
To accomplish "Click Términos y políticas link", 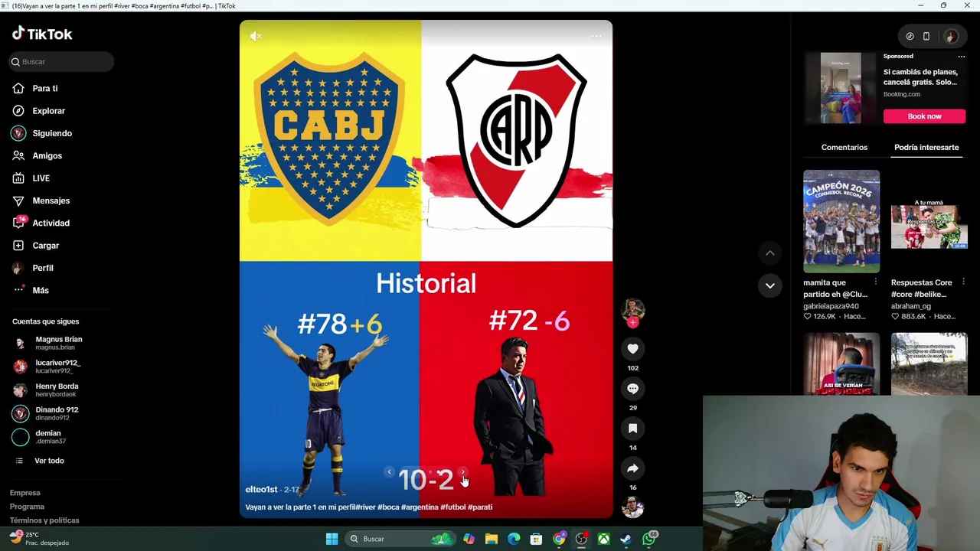I will click(x=44, y=520).
